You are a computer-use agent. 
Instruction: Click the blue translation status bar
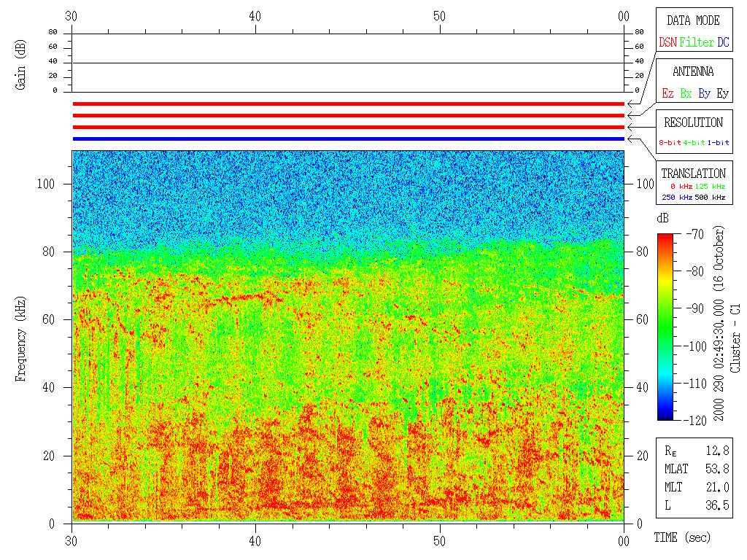[348, 139]
